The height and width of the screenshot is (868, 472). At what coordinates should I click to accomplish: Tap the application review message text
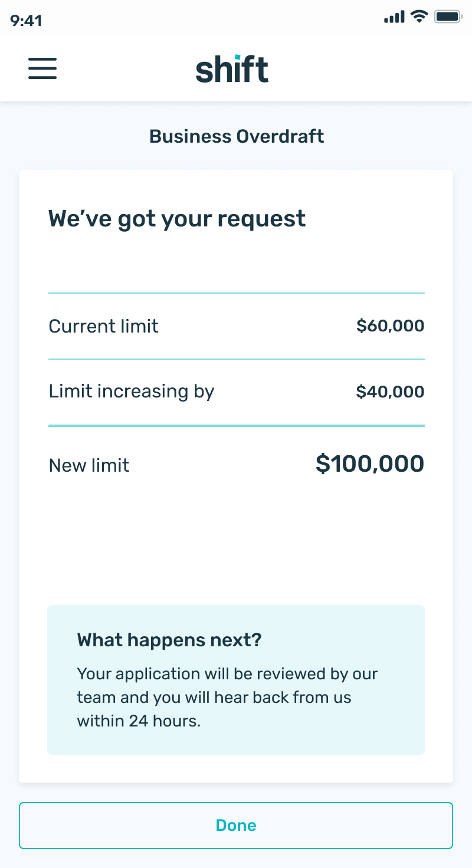(227, 697)
